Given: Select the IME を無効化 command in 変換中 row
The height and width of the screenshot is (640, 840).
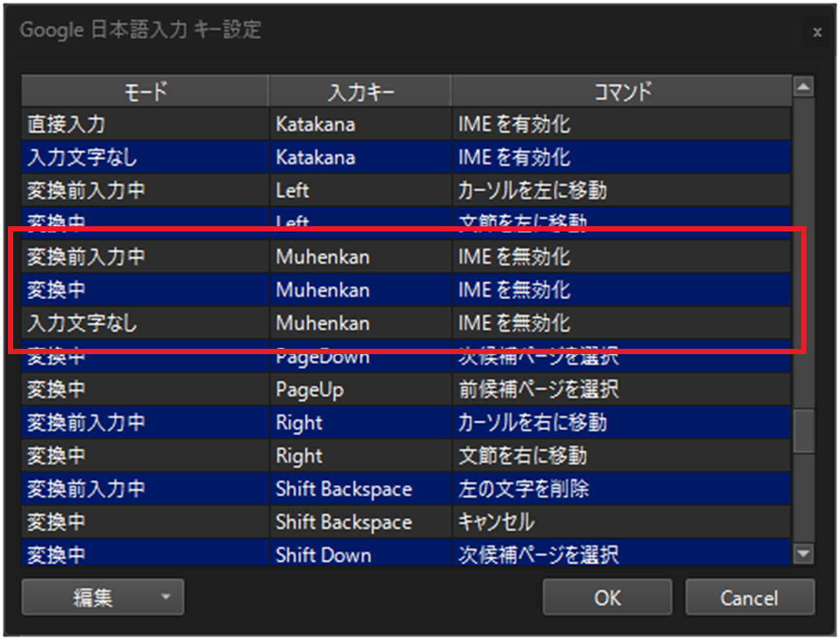Looking at the screenshot, I should pos(621,290).
